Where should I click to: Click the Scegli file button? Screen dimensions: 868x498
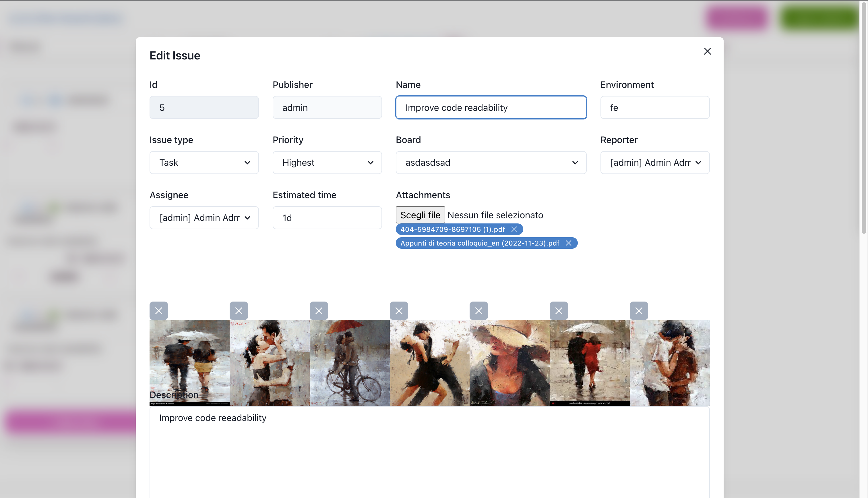coord(420,215)
